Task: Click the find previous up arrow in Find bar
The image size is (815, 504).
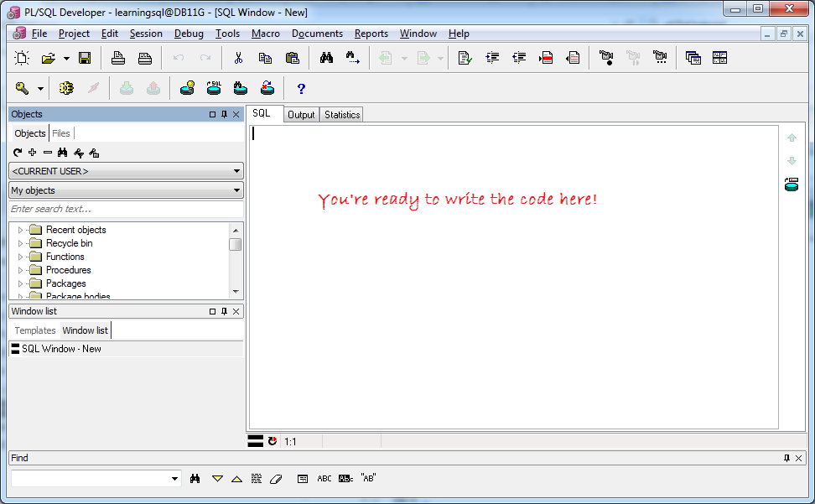Action: (x=237, y=479)
